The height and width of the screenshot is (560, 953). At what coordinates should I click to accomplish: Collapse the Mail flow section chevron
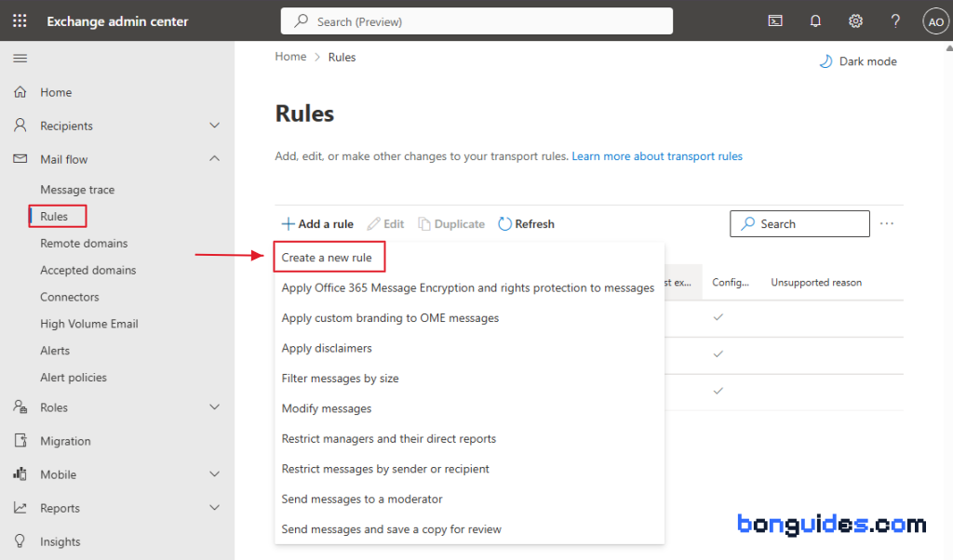(x=215, y=158)
